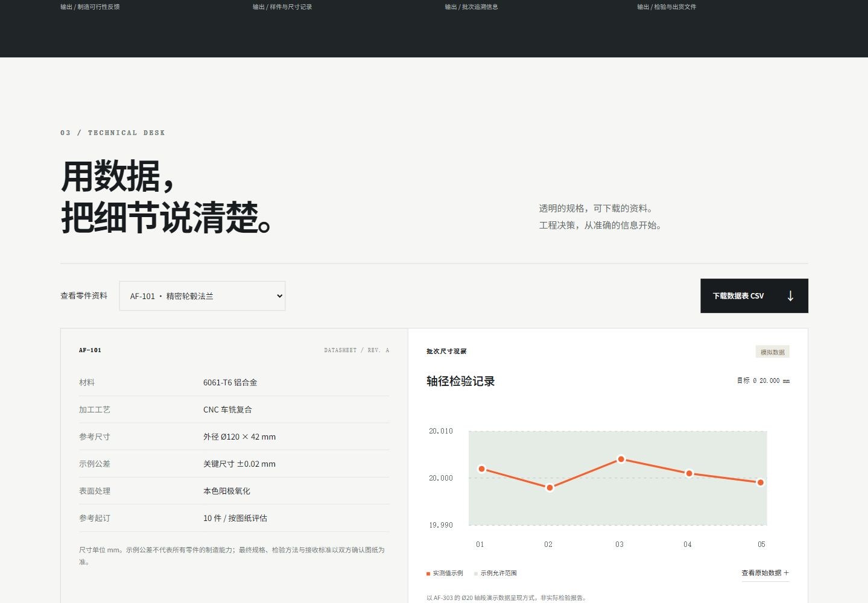Click the 参考起订 row label
The width and height of the screenshot is (868, 603).
(95, 518)
